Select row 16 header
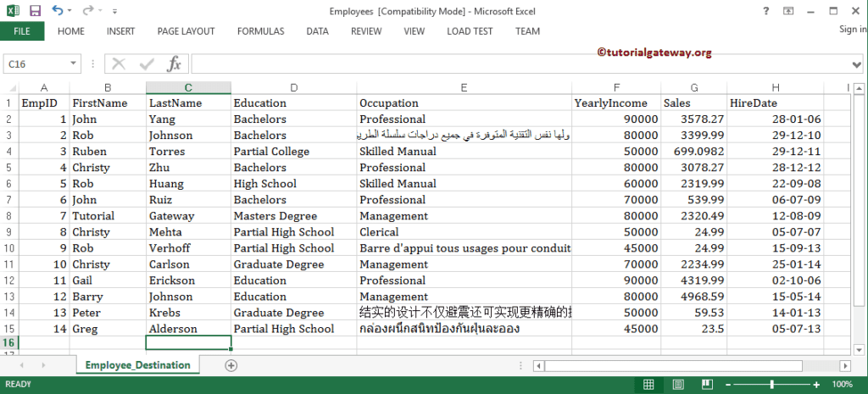Screen dimensions: 868x394 tap(9, 342)
